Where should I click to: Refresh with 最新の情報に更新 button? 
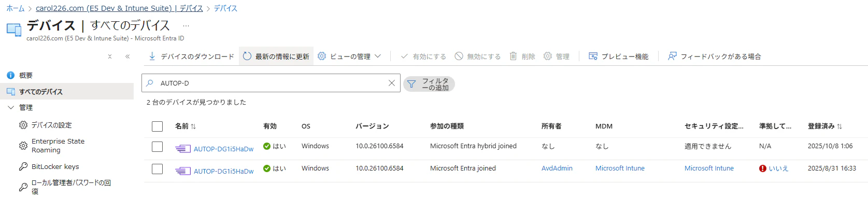(276, 56)
